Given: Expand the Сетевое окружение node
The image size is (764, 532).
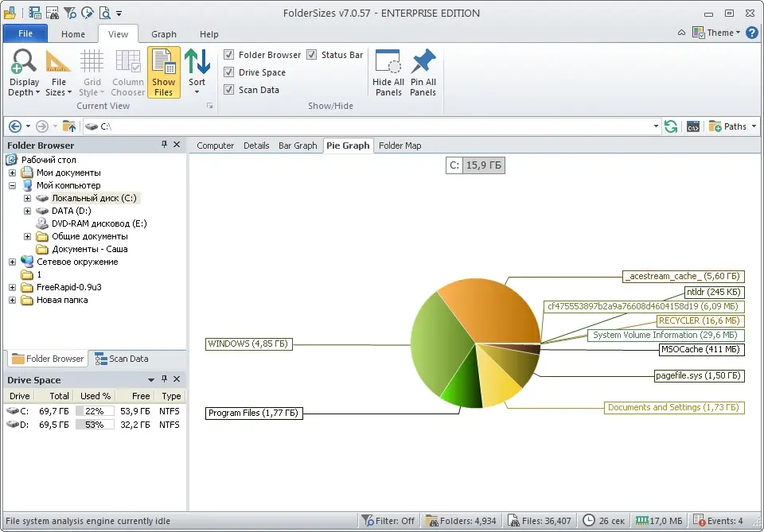Looking at the screenshot, I should [x=12, y=262].
